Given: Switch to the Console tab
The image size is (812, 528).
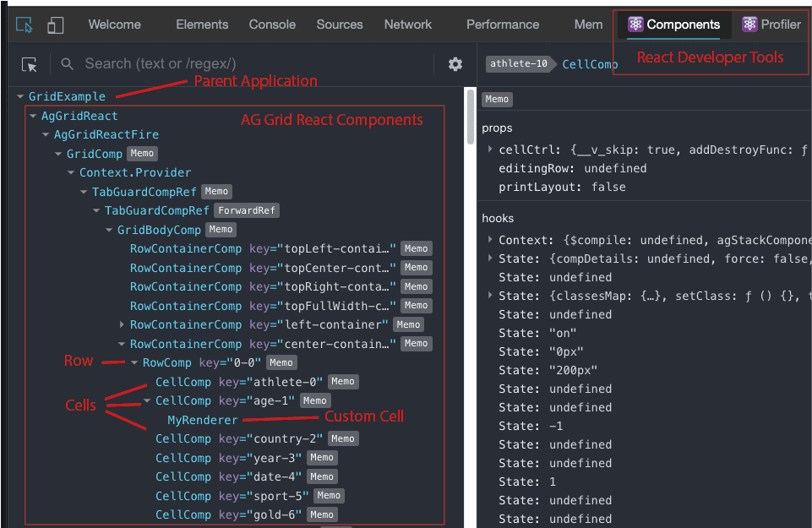Looking at the screenshot, I should tap(272, 24).
